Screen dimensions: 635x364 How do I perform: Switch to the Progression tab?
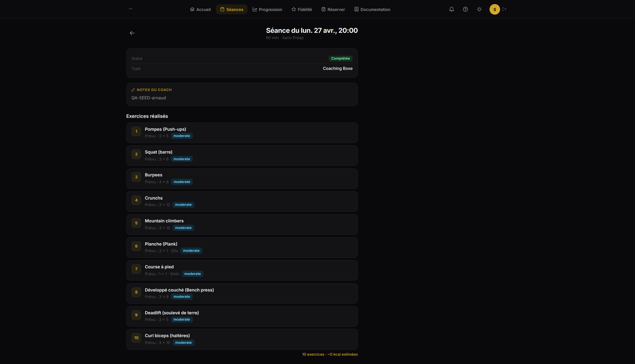tap(267, 10)
